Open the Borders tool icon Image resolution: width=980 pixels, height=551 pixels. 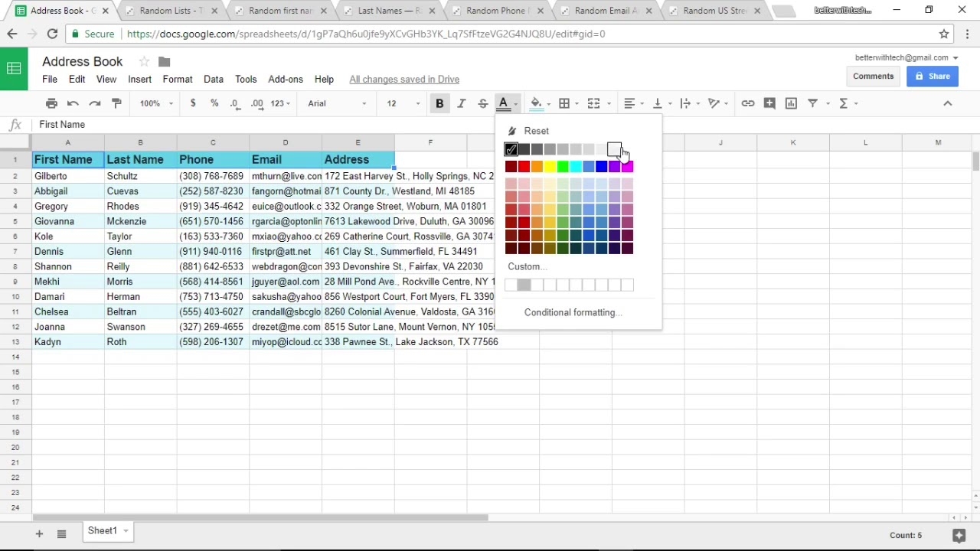point(564,103)
